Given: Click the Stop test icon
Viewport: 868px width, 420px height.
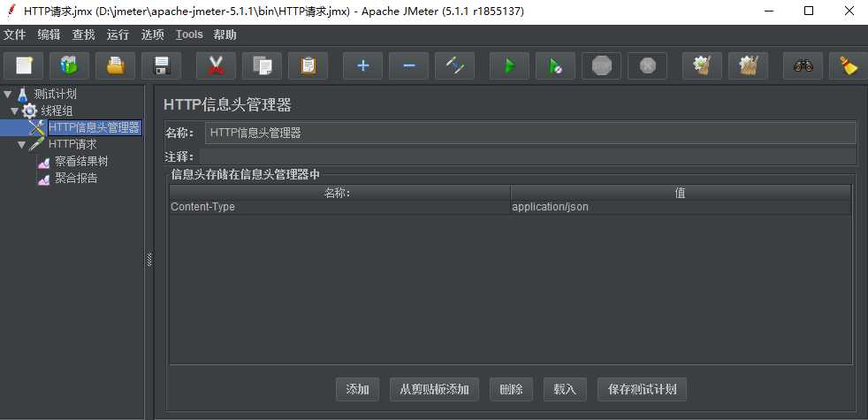Looking at the screenshot, I should [601, 66].
